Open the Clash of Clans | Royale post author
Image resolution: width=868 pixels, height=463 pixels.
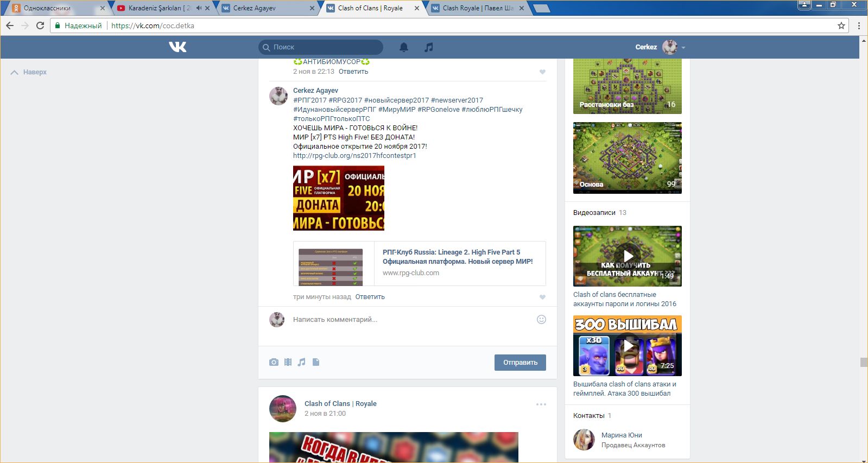click(x=340, y=404)
